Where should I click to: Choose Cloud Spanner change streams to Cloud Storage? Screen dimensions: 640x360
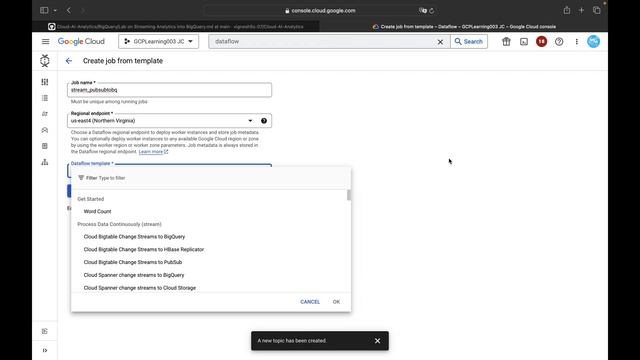(140, 288)
